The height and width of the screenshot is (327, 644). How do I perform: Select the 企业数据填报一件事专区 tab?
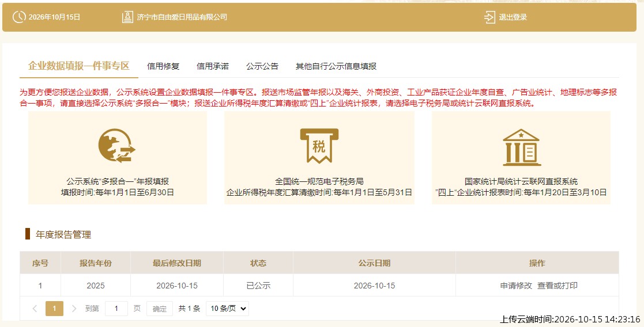click(79, 66)
